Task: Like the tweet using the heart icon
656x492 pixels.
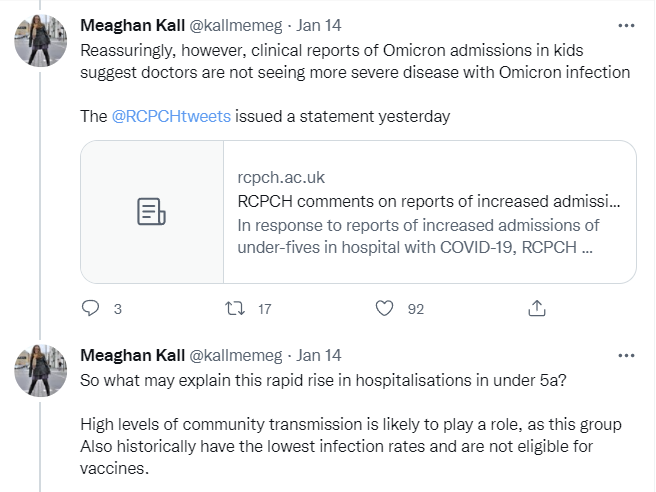Action: click(384, 309)
